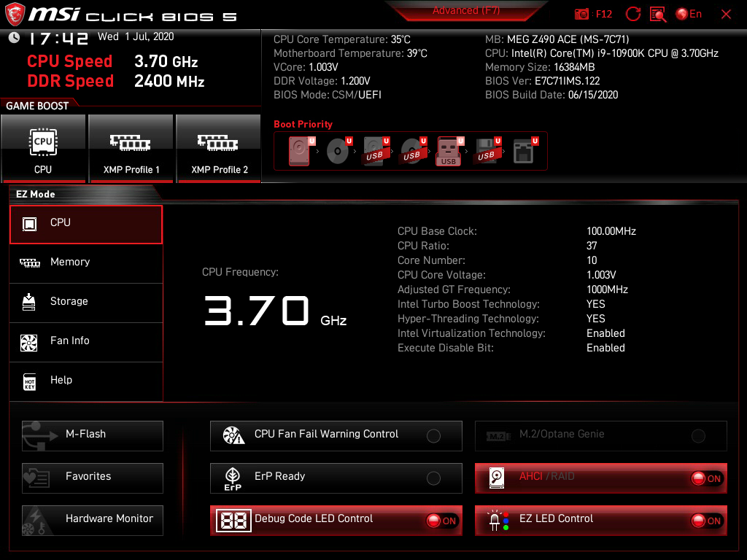Select the USB flash drive in Boot Priority
This screenshot has height=560, width=747.
[x=449, y=149]
